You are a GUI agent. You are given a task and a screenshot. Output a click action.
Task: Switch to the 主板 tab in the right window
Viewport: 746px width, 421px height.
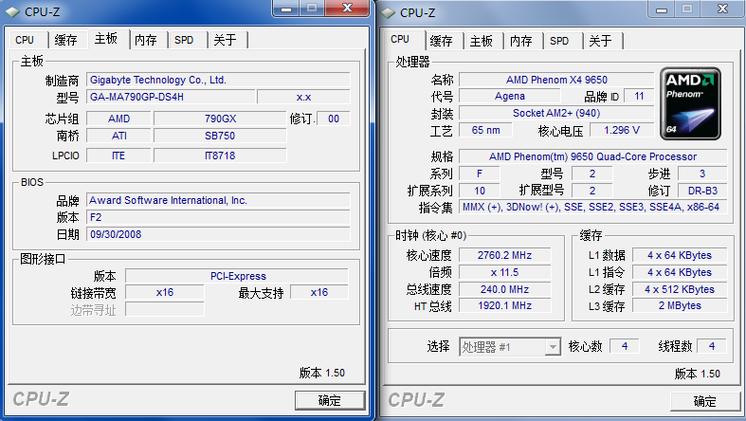coord(481,41)
